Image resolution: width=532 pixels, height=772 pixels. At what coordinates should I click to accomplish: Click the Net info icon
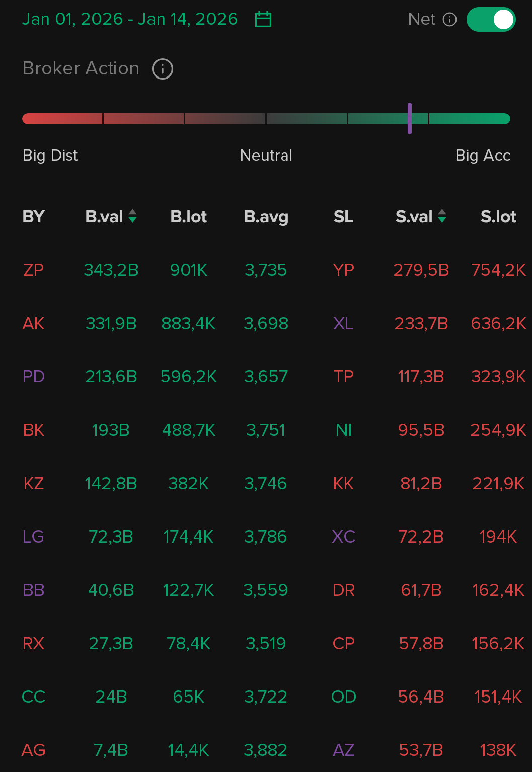[x=449, y=19]
